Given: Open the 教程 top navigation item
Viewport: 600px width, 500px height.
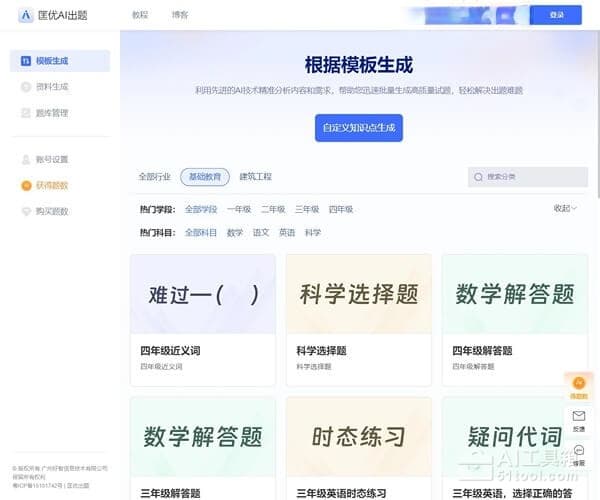Looking at the screenshot, I should point(140,15).
